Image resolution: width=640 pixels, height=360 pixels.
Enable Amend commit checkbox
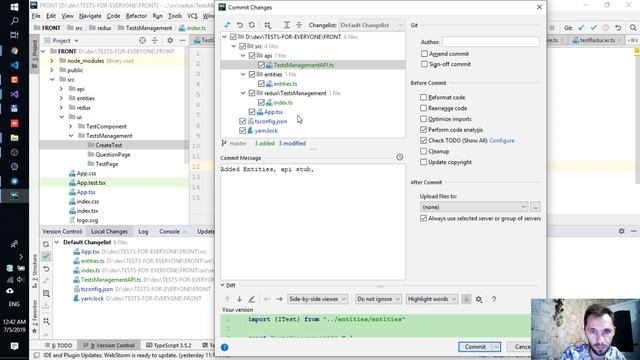(424, 53)
